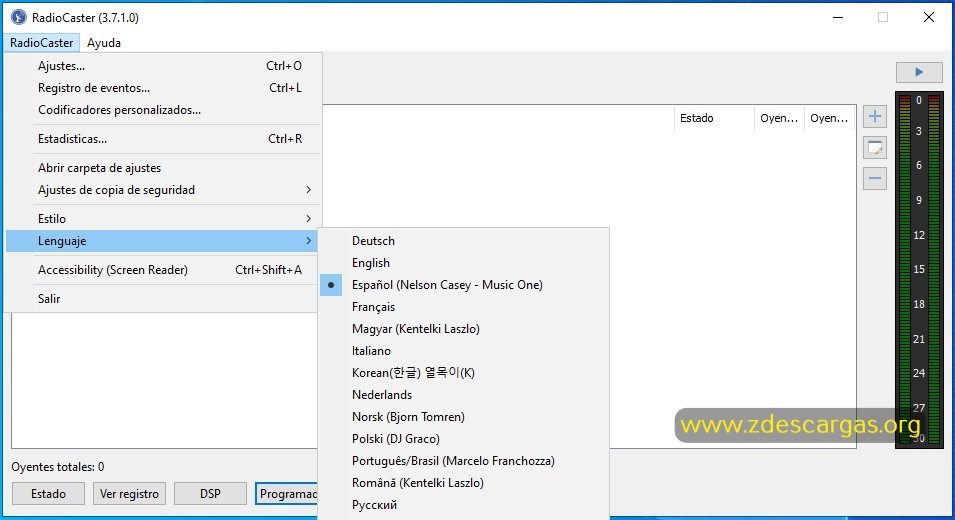Image resolution: width=955 pixels, height=520 pixels.
Task: Edit the selected encoder with the edit icon
Action: pyautogui.click(x=875, y=147)
